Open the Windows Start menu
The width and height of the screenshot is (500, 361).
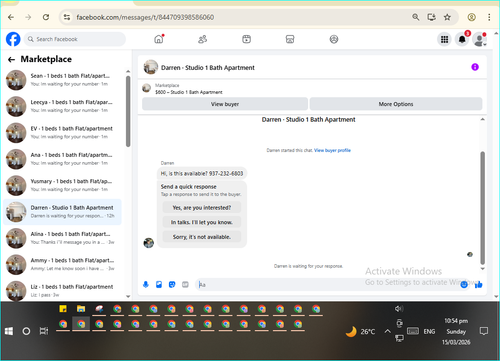[9, 331]
